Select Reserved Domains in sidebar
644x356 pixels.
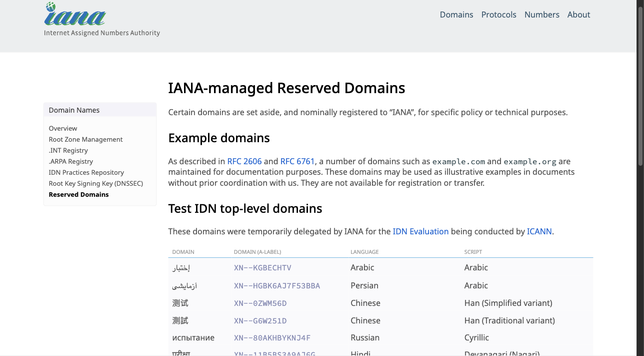(78, 194)
